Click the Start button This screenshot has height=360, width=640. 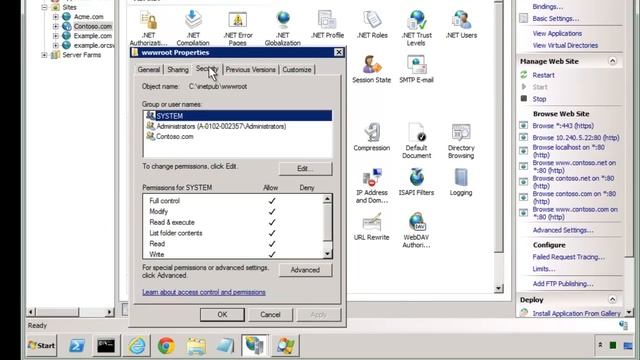coord(42,346)
